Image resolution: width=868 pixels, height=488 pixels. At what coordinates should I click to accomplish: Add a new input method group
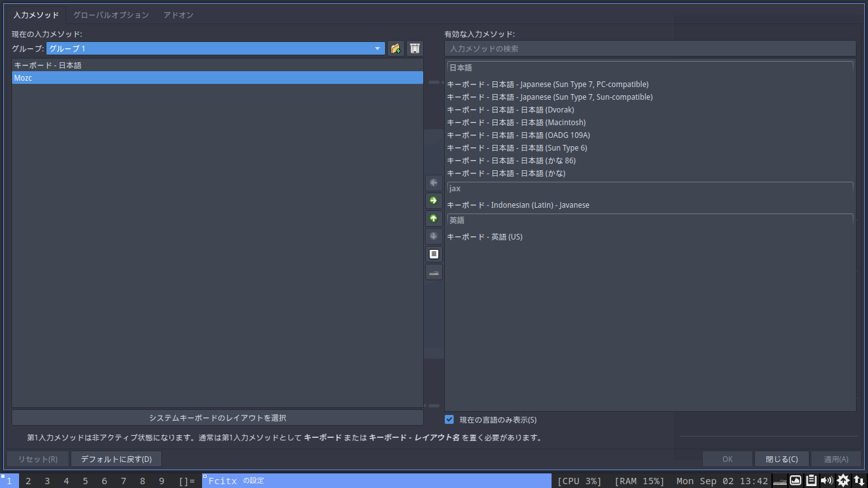point(396,49)
